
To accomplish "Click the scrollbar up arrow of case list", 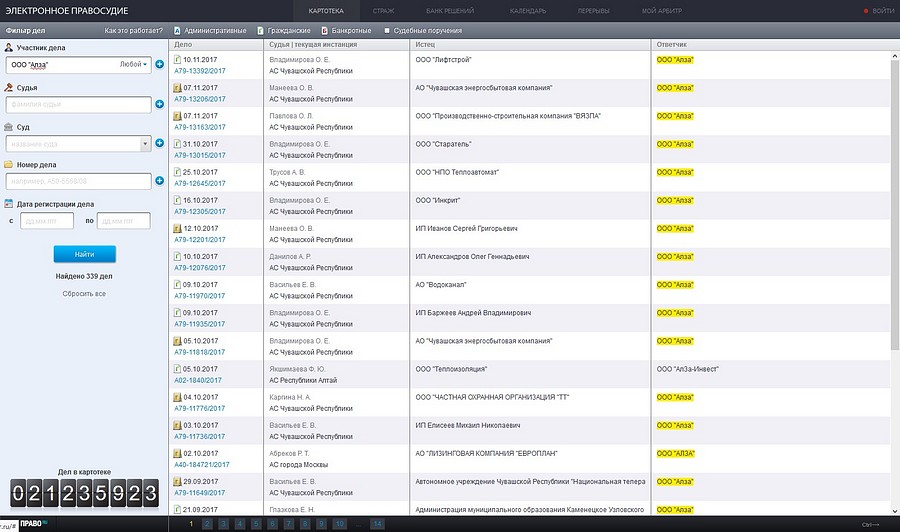I will (895, 56).
